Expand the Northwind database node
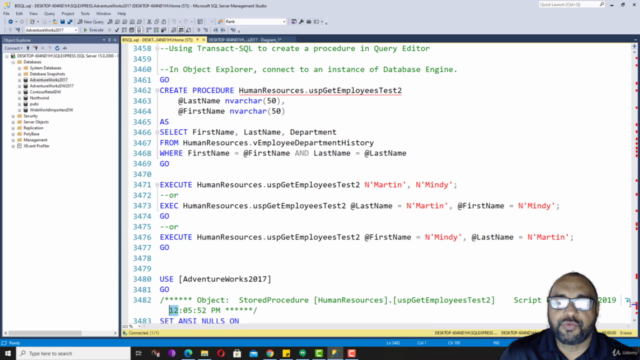Screen dimensions: 640x360 (19, 98)
